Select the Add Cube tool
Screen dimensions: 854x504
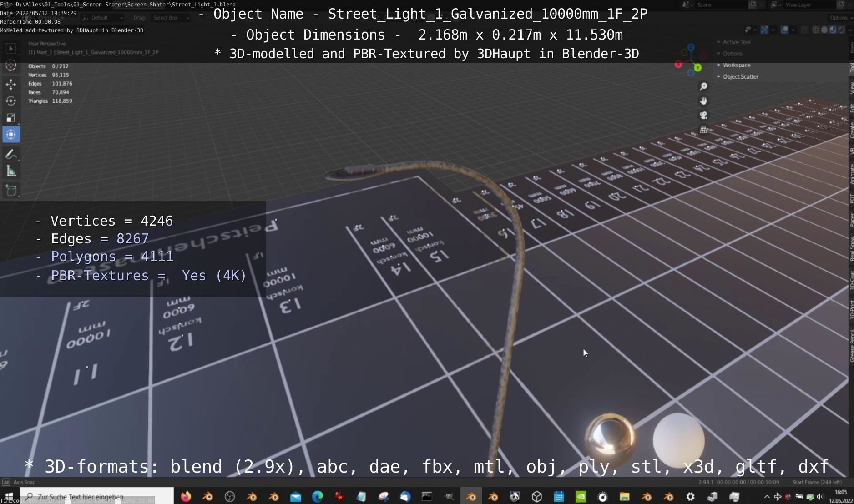[x=11, y=191]
